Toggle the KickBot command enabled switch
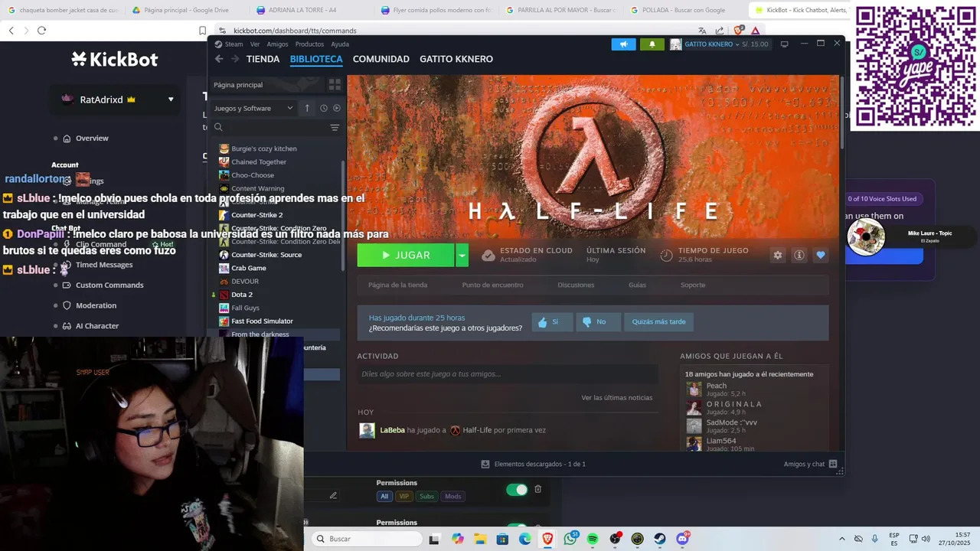 (517, 490)
